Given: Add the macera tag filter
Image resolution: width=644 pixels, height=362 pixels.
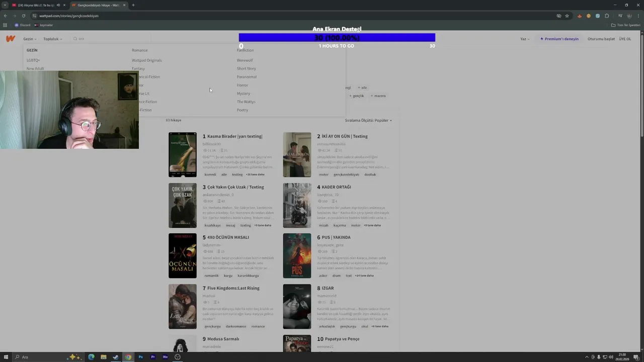Looking at the screenshot, I should pos(378,96).
